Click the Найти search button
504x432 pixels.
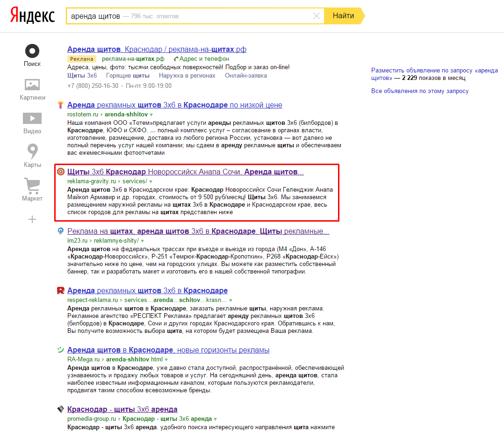(344, 16)
